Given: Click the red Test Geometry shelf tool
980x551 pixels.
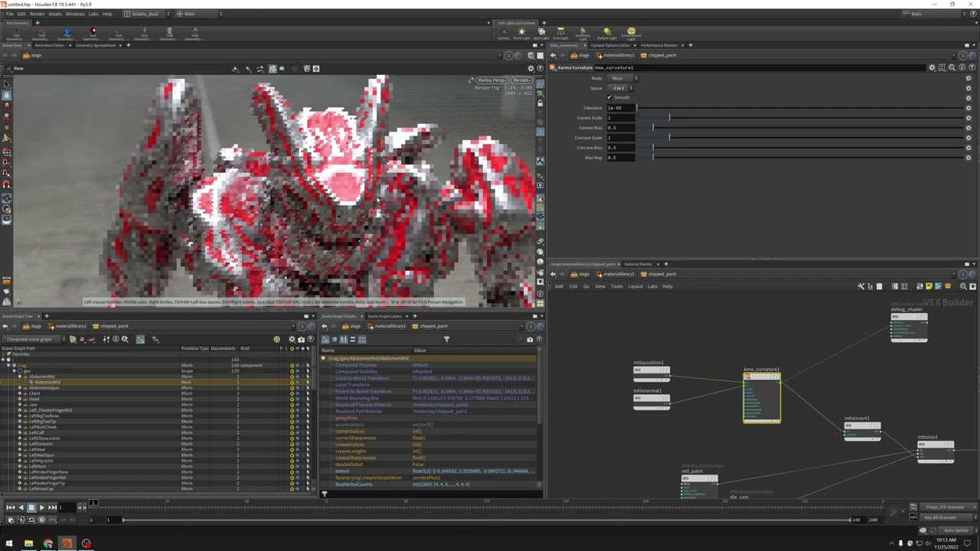Looking at the screenshot, I should [92, 34].
